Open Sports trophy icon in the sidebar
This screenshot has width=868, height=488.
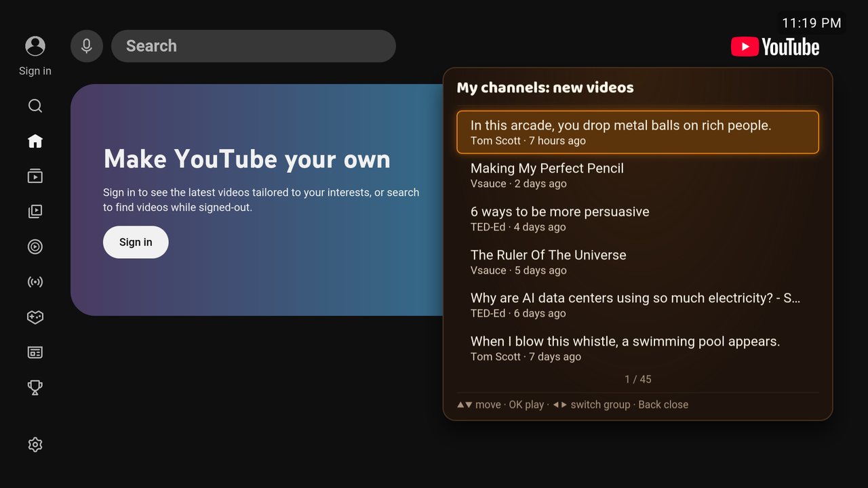(x=35, y=388)
